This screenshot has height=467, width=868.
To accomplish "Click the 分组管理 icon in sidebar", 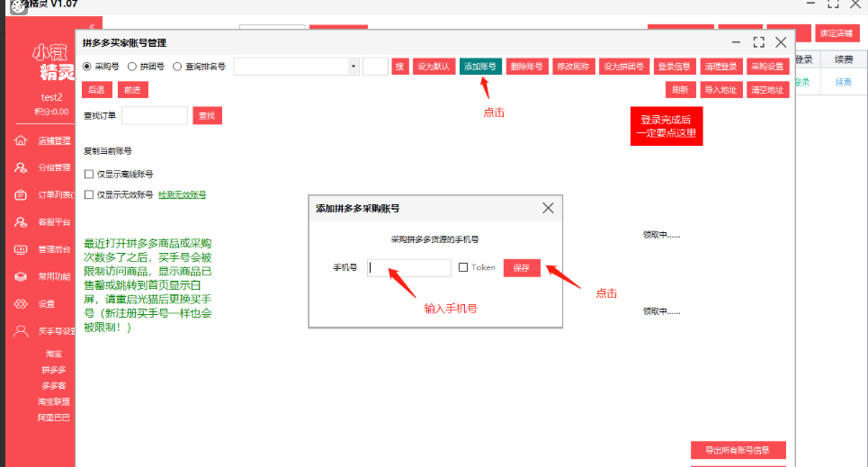I will (21, 167).
